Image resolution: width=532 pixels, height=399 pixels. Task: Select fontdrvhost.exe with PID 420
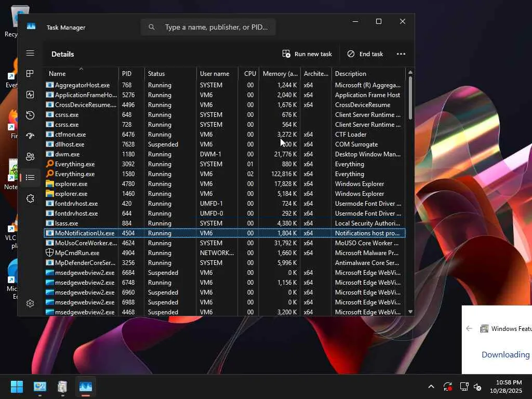[x=224, y=204]
